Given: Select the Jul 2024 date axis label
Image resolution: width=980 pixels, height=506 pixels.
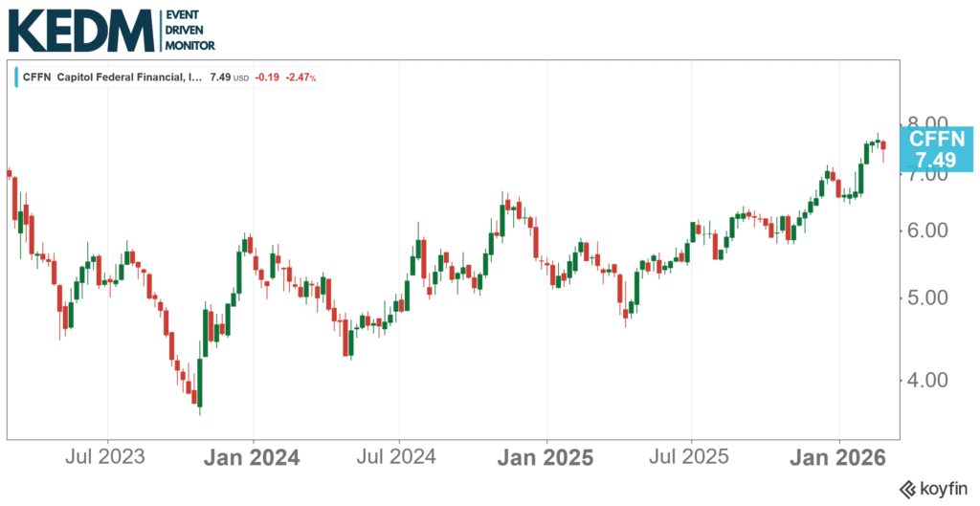Looking at the screenshot, I should [400, 457].
